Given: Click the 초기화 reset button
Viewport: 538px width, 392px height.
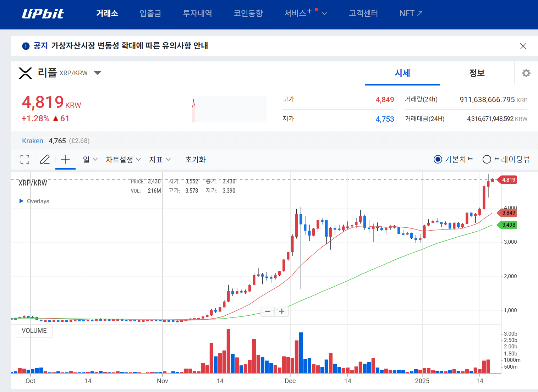Looking at the screenshot, I should coord(195,159).
